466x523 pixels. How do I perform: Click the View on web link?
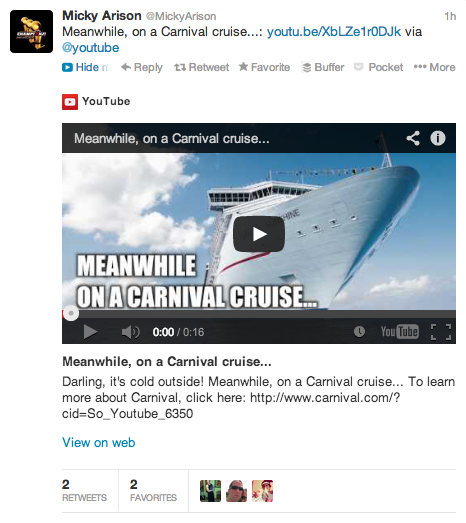(x=99, y=443)
